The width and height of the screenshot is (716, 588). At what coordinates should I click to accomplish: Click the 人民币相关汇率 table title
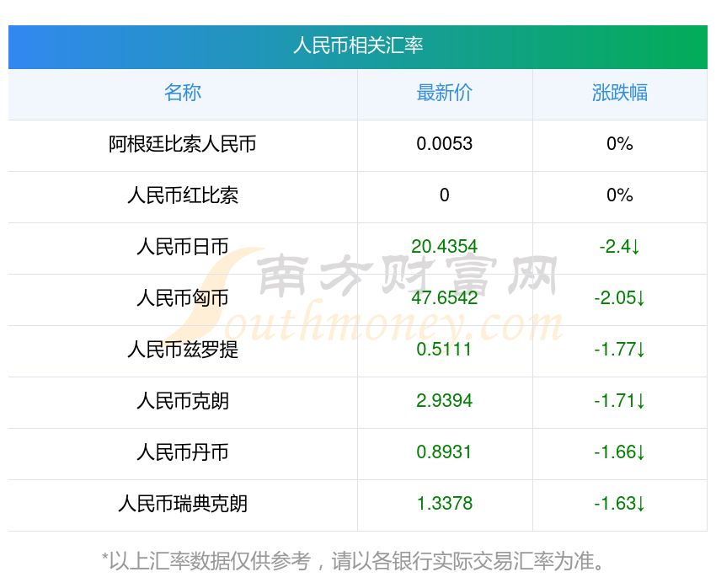pos(358,45)
